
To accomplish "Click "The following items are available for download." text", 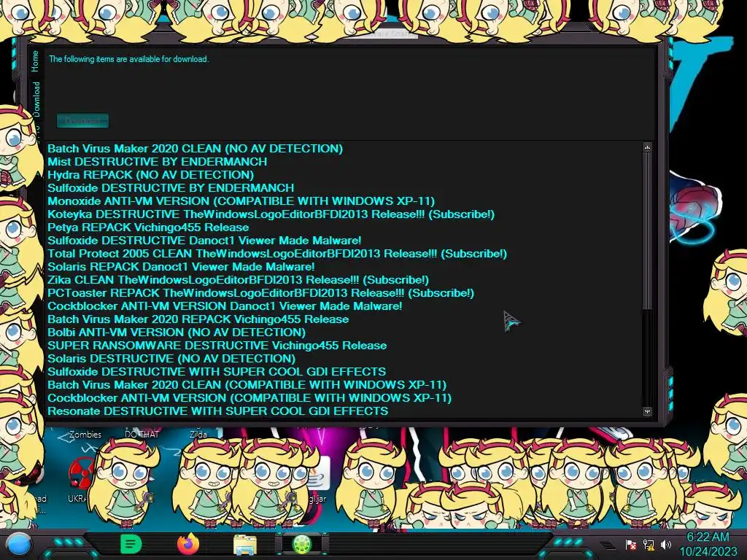I will [x=128, y=59].
